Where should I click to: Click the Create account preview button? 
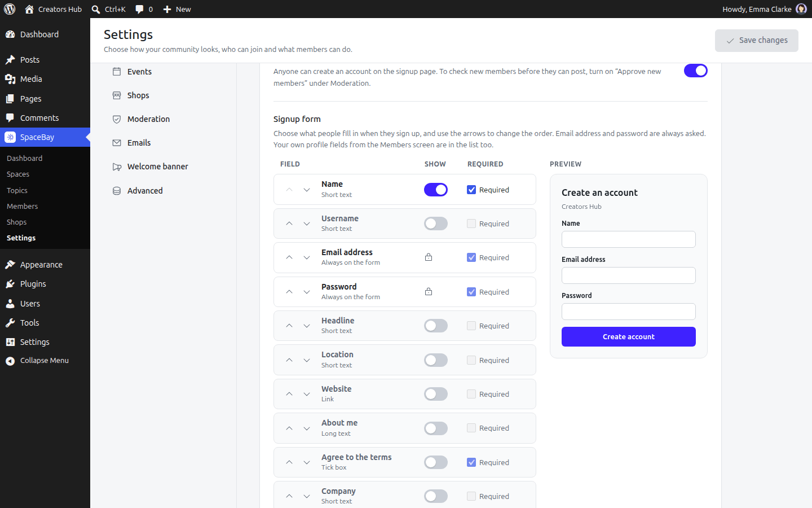[x=629, y=337]
